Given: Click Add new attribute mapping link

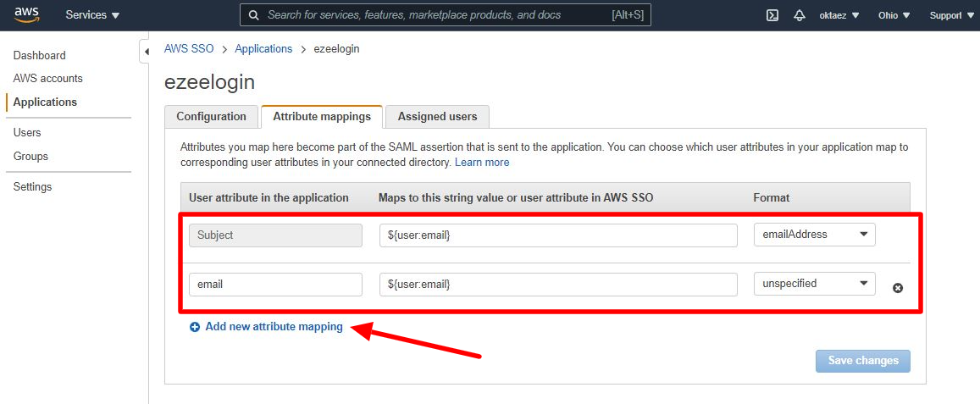Looking at the screenshot, I should (274, 326).
